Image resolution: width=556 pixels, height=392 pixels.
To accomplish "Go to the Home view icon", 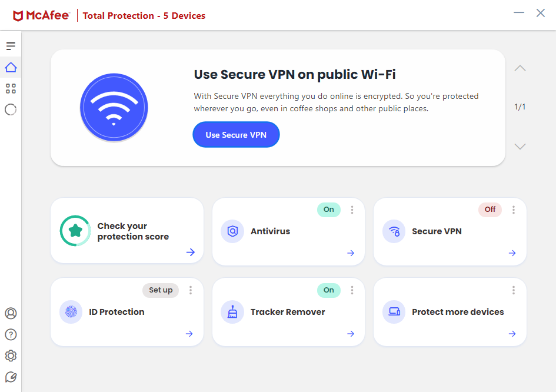I will 11,67.
